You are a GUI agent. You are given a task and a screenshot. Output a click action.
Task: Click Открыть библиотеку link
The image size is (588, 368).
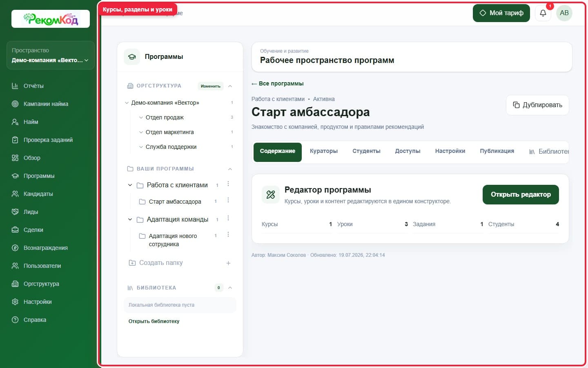click(x=154, y=321)
